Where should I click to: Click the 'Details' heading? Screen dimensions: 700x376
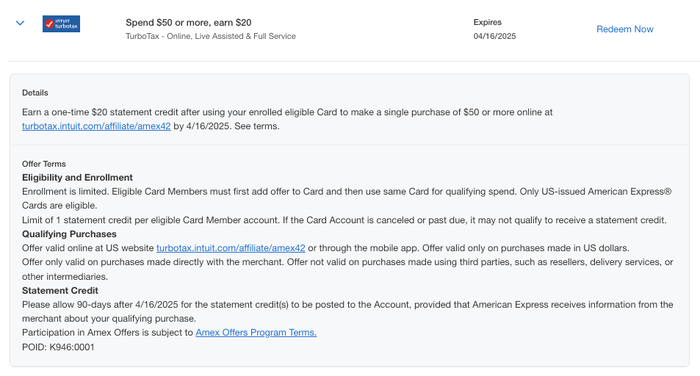pos(35,92)
